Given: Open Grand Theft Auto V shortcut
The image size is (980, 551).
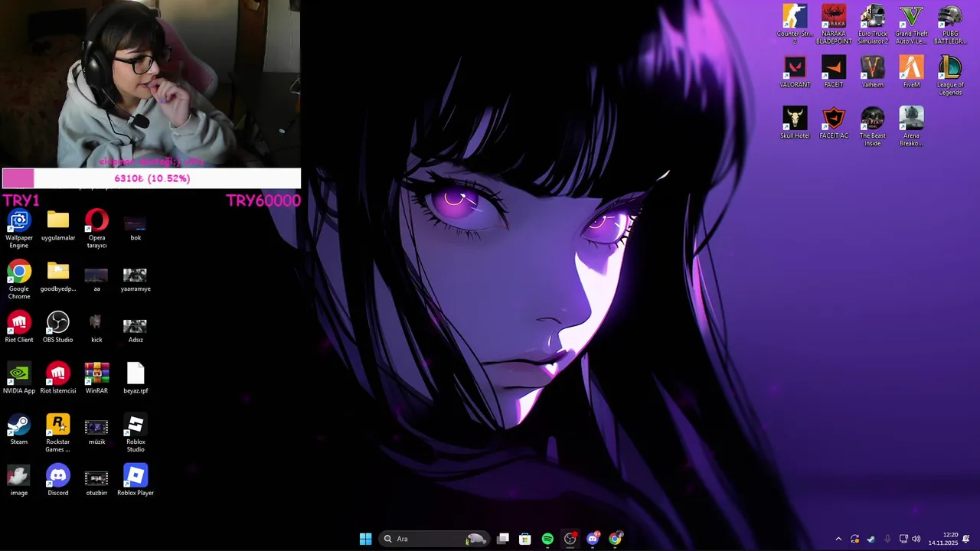Looking at the screenshot, I should [911, 24].
